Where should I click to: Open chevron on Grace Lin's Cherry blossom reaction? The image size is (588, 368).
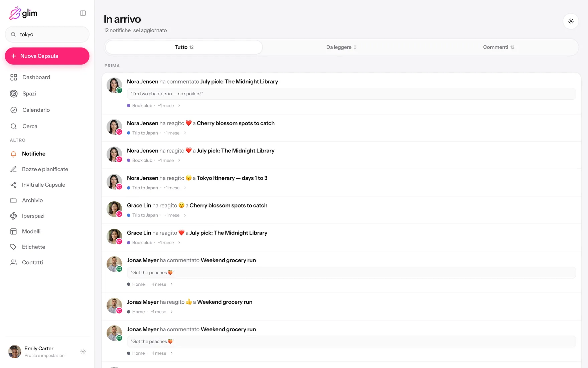[x=185, y=215]
